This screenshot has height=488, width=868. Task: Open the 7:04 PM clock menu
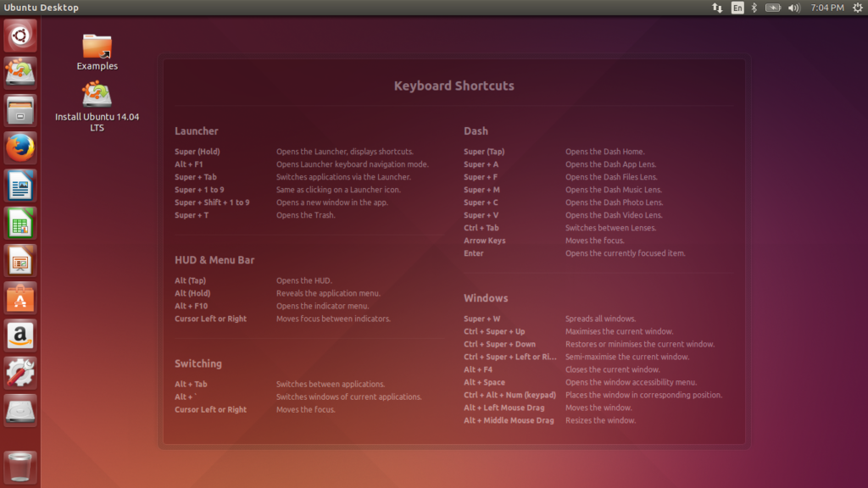(x=827, y=8)
